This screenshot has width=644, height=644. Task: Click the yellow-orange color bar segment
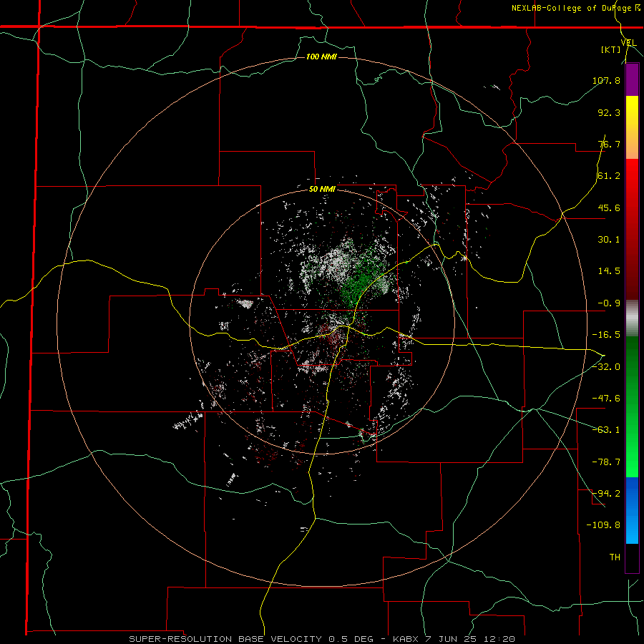pos(632,127)
